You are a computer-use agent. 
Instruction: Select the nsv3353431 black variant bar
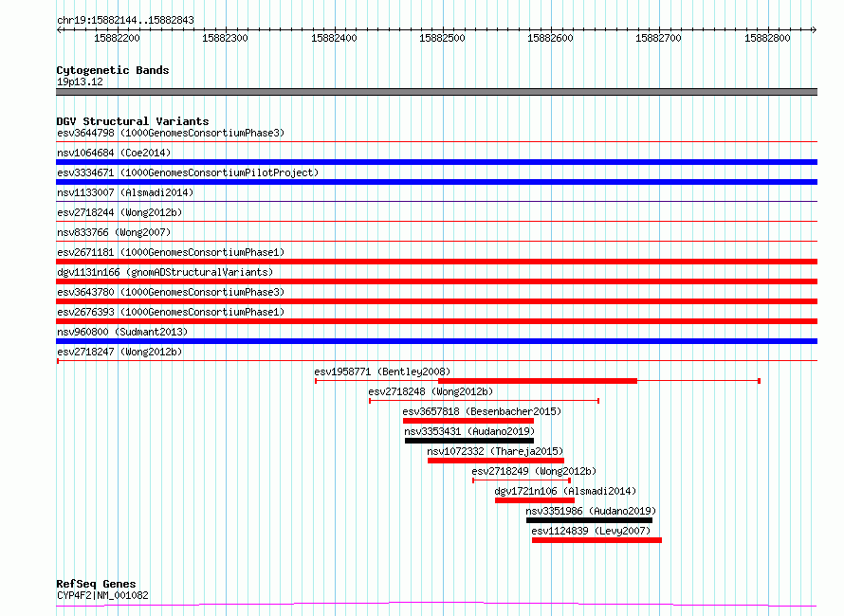point(469,441)
